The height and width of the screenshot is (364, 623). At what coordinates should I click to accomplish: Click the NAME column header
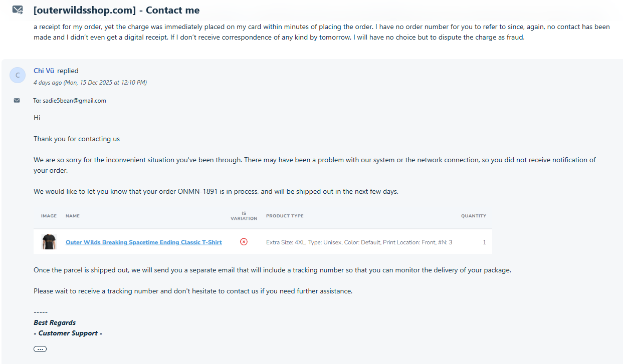click(x=73, y=216)
